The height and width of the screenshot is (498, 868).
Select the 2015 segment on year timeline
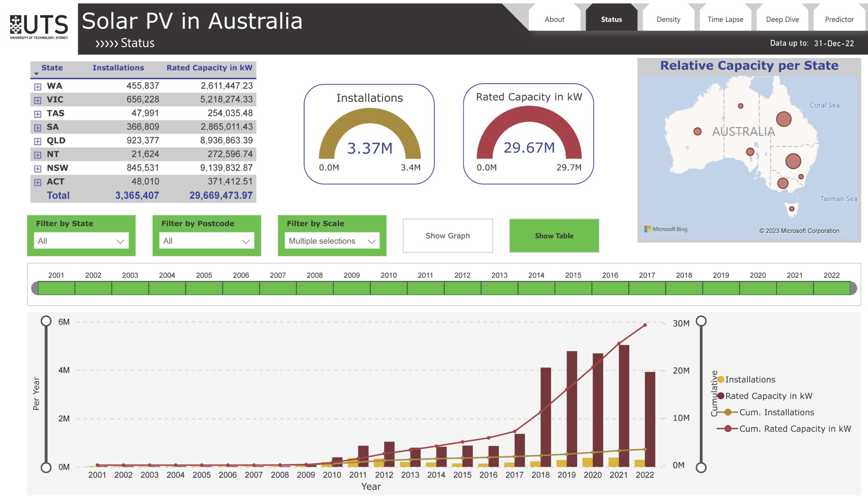[x=573, y=288]
